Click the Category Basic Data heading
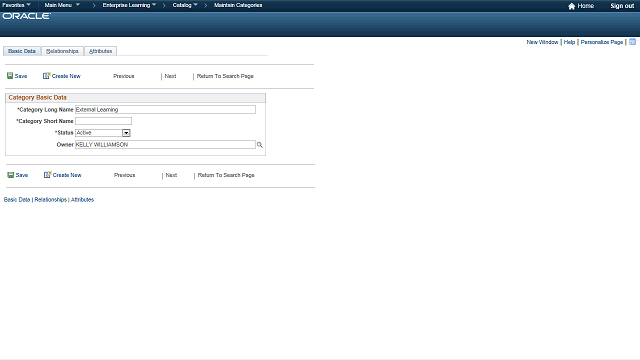640x360 pixels. coord(37,98)
